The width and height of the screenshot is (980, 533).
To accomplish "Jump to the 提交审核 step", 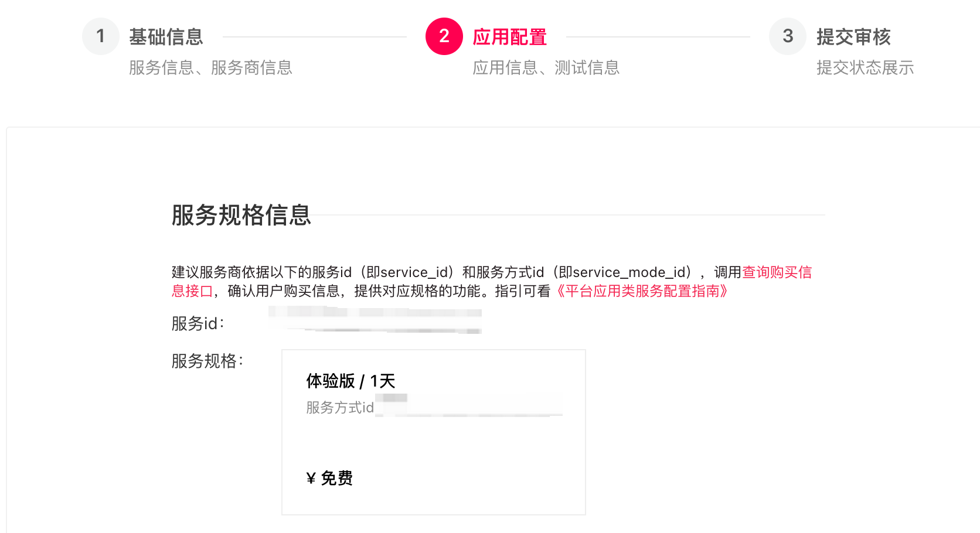I will pyautogui.click(x=853, y=37).
